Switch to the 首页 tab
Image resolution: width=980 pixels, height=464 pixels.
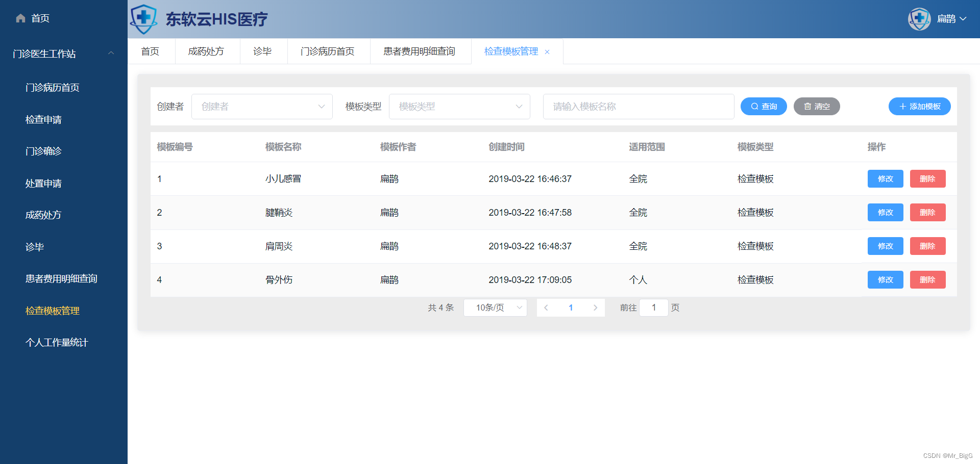pos(150,51)
